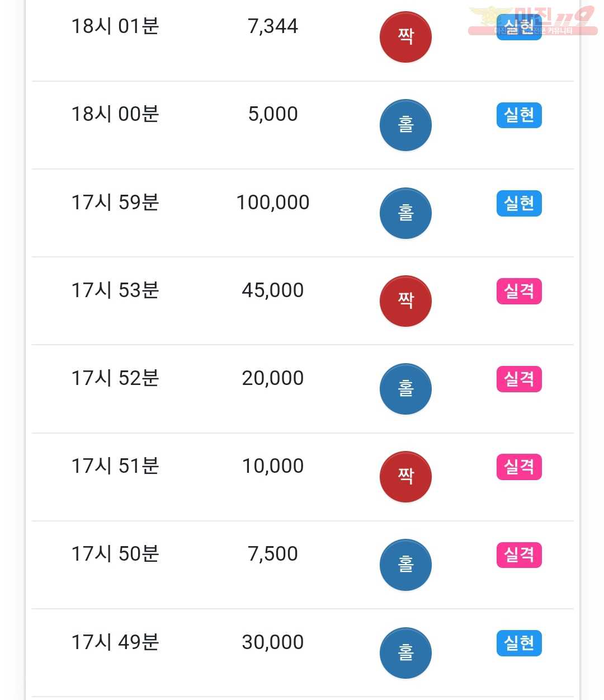Click the blue 홀 circle for 18시 00분
Screen dimensions: 604x700
point(405,125)
